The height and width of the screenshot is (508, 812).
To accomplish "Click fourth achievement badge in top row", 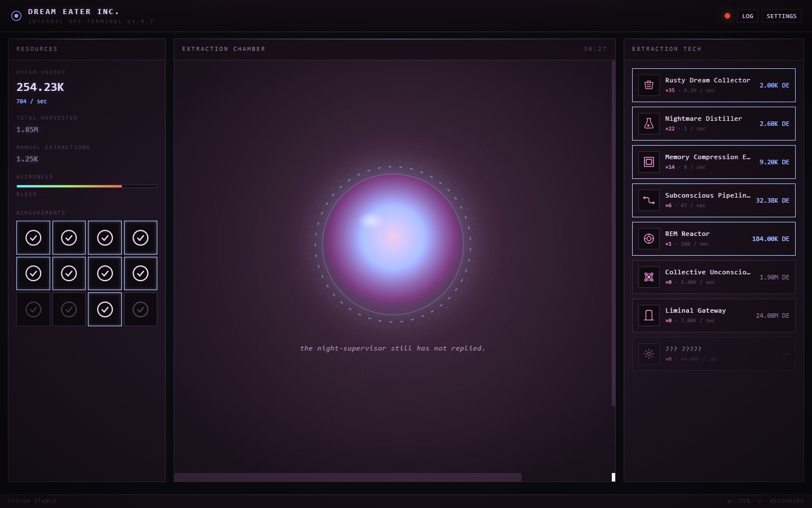I will click(x=140, y=238).
